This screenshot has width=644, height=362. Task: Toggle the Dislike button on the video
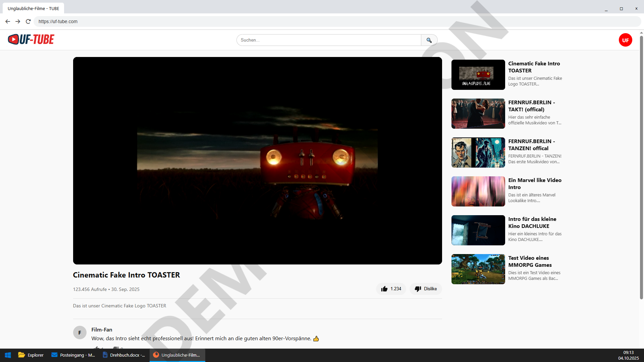pos(425,289)
